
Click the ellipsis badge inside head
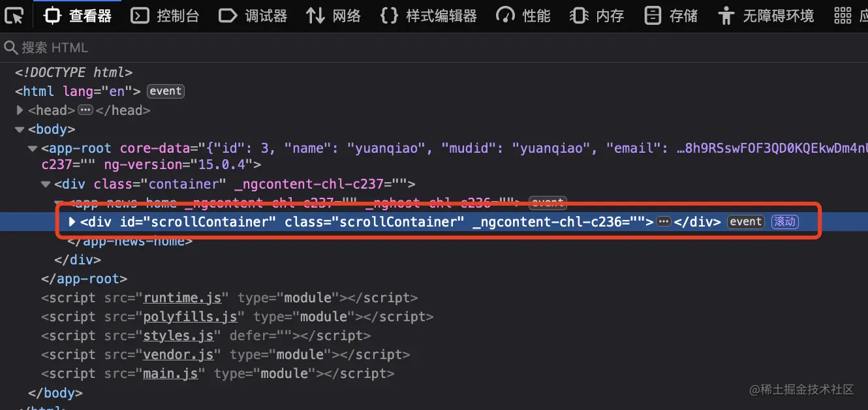[85, 110]
